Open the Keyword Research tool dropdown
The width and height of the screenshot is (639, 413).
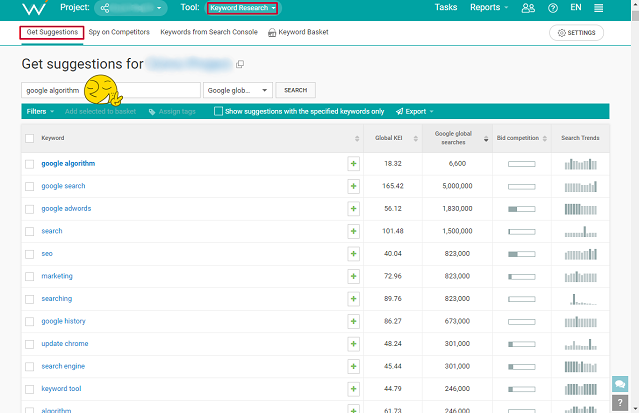tap(242, 8)
